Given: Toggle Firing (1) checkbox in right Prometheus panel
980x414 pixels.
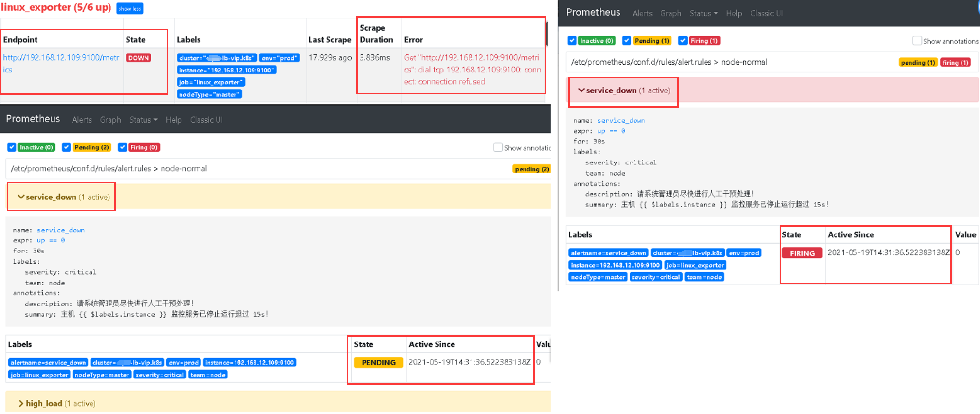Looking at the screenshot, I should click(x=683, y=41).
